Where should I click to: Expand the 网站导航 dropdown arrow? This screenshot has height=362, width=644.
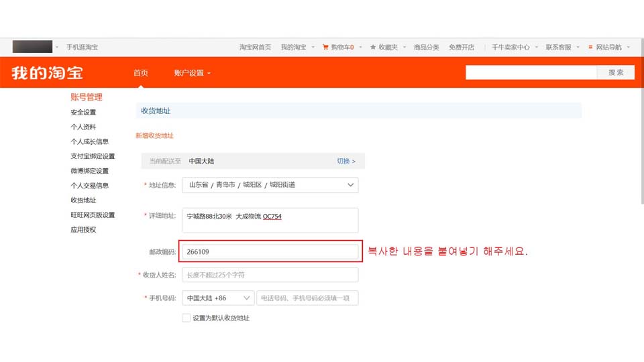(629, 47)
